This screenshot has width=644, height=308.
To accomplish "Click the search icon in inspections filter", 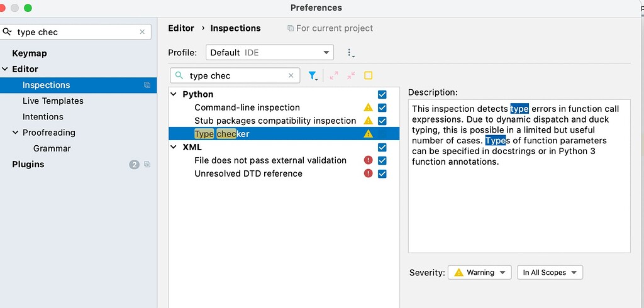I will point(179,75).
